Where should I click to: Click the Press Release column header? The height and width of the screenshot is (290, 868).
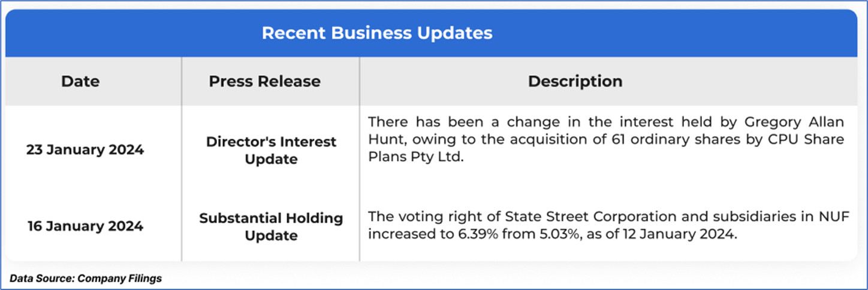[264, 81]
